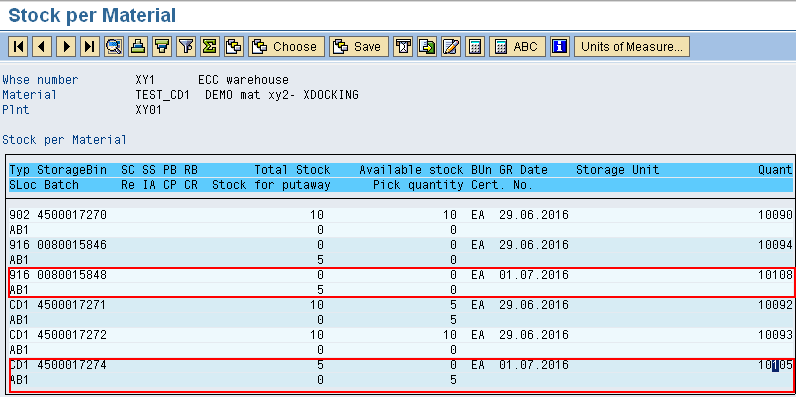This screenshot has width=796, height=397.
Task: Click the next page arrow icon
Action: [x=66, y=47]
